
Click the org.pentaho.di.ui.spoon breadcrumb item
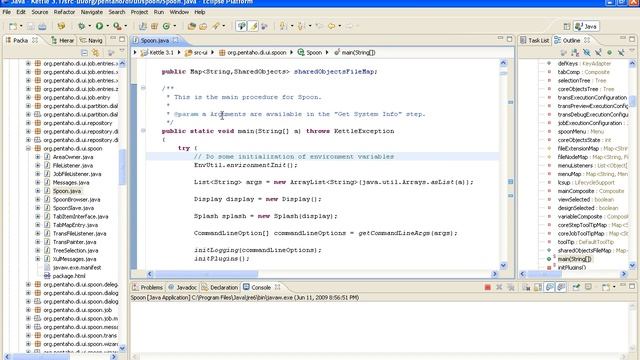click(x=253, y=53)
